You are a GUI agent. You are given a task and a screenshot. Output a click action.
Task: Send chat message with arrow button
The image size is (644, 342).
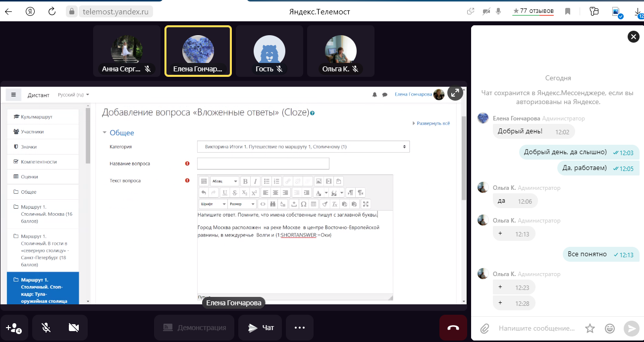(631, 328)
